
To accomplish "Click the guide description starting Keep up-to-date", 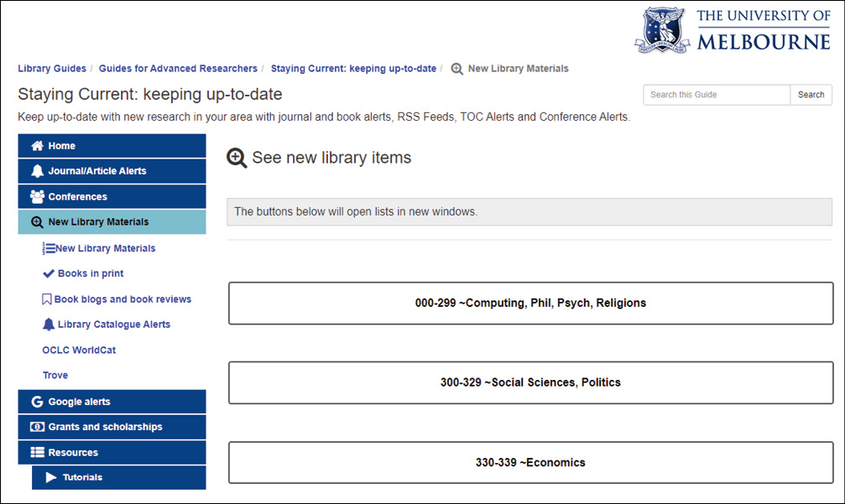I will pos(324,117).
